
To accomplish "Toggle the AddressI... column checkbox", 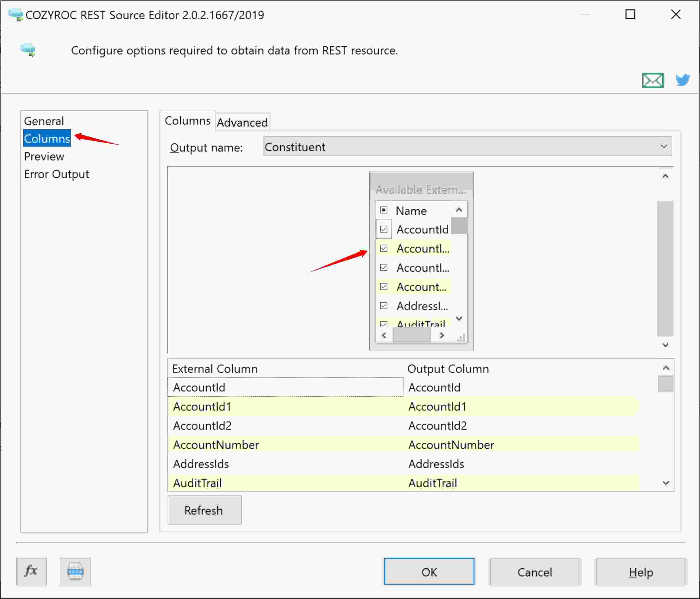I will tap(384, 306).
